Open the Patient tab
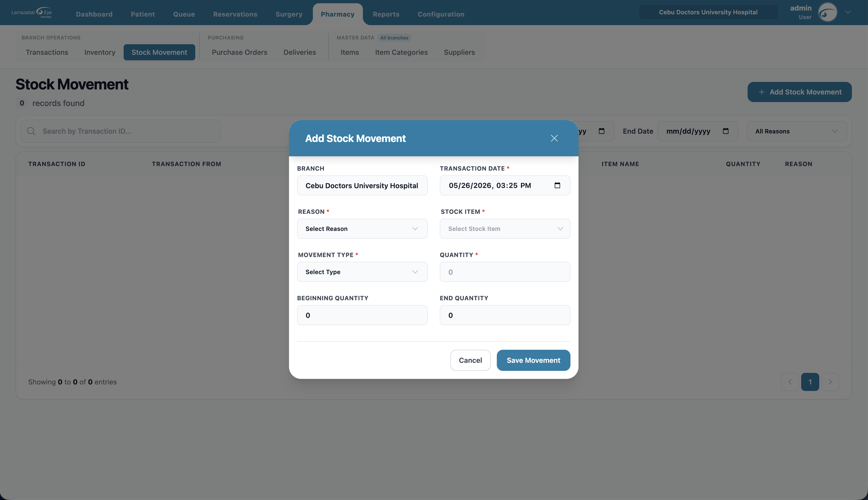Screen dimensions: 868x500 [143, 14]
